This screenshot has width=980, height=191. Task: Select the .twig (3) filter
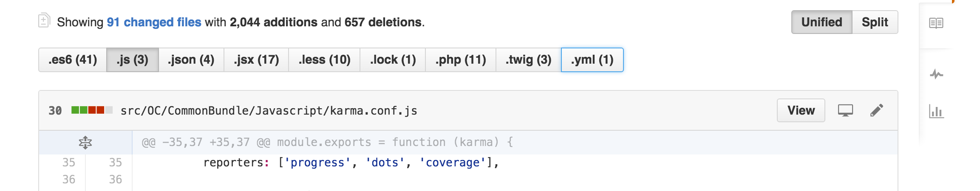528,60
